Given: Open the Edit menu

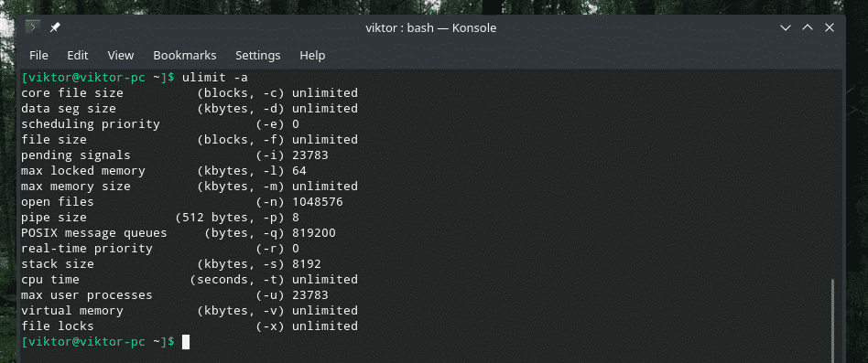Looking at the screenshot, I should (x=78, y=55).
